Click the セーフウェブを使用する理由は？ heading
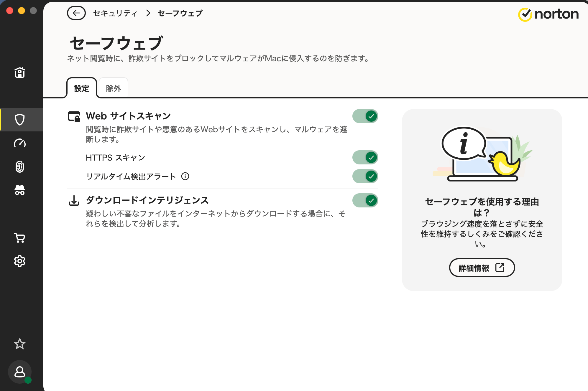 482,207
